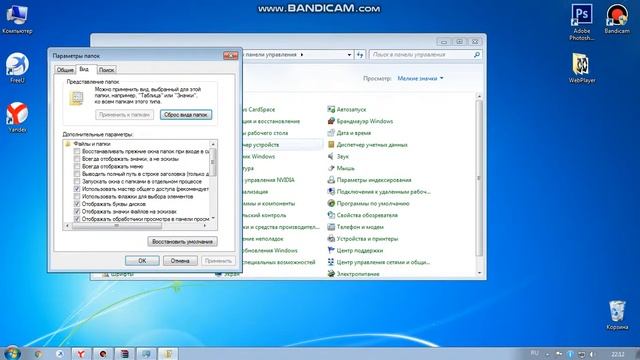Open 'управления NVIDIA' link in Control Panel
The height and width of the screenshot is (360, 640).
[x=269, y=180]
